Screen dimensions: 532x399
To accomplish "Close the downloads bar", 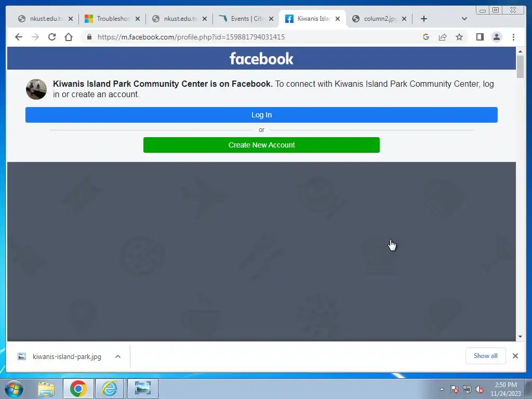I will pyautogui.click(x=515, y=355).
